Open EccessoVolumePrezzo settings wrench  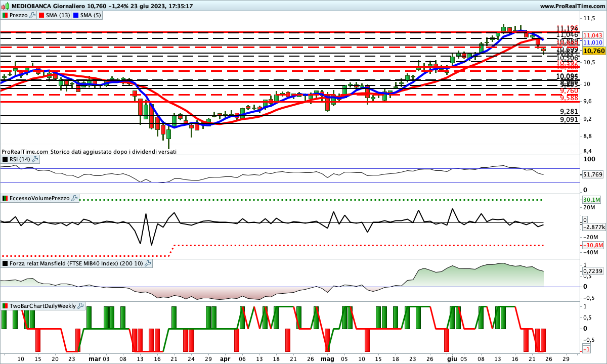tap(74, 198)
